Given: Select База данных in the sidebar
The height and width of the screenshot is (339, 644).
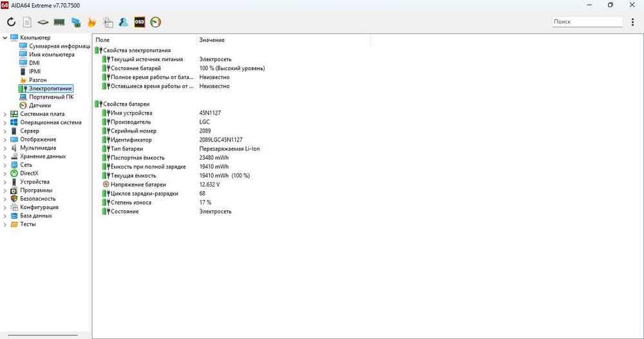Looking at the screenshot, I should click(x=36, y=215).
